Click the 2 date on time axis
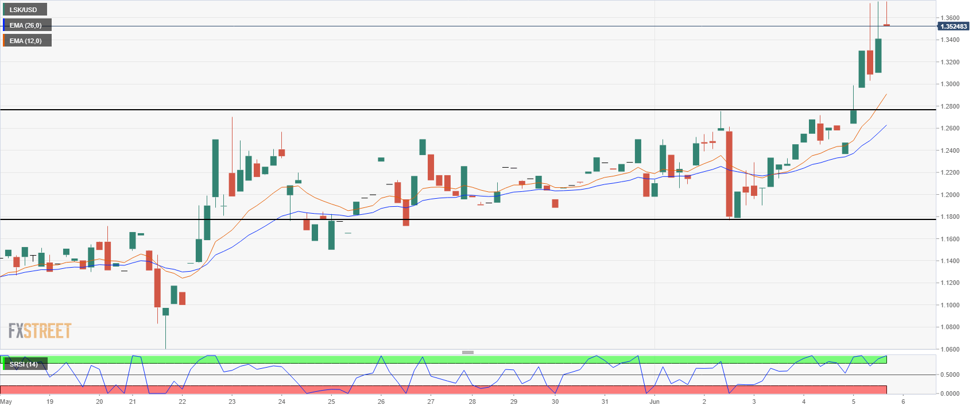The image size is (980, 409). 704,402
